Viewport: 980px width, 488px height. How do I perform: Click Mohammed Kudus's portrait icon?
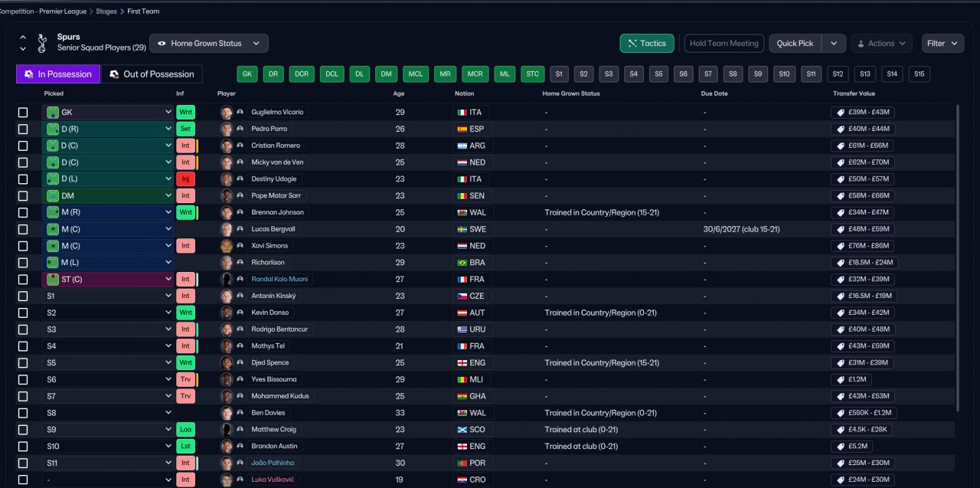[x=227, y=396]
